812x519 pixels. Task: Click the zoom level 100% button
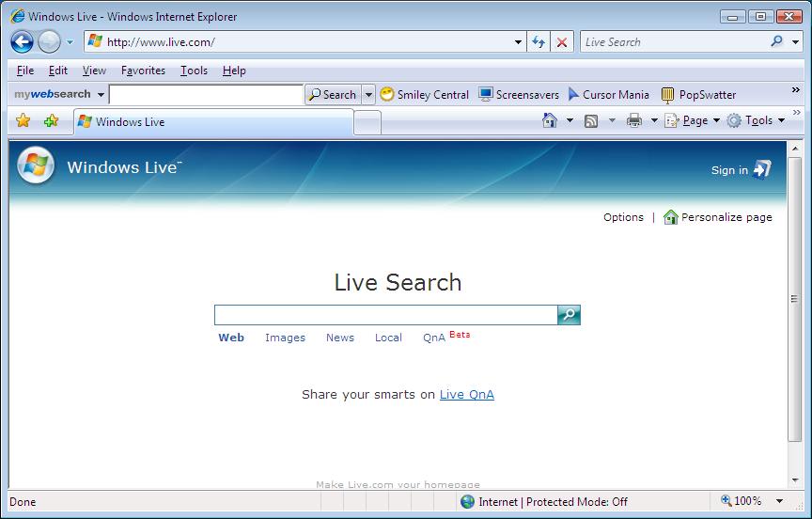742,501
